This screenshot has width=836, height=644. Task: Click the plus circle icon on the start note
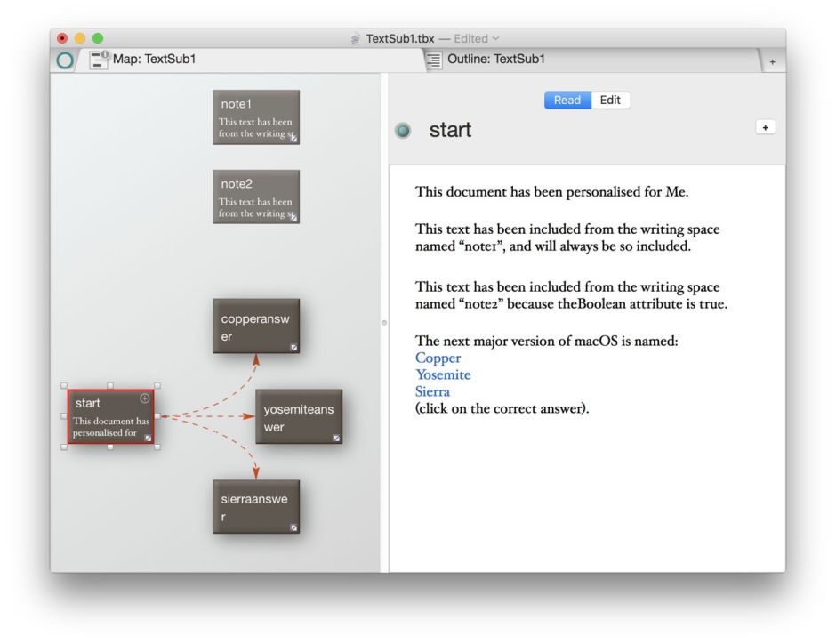tap(145, 398)
